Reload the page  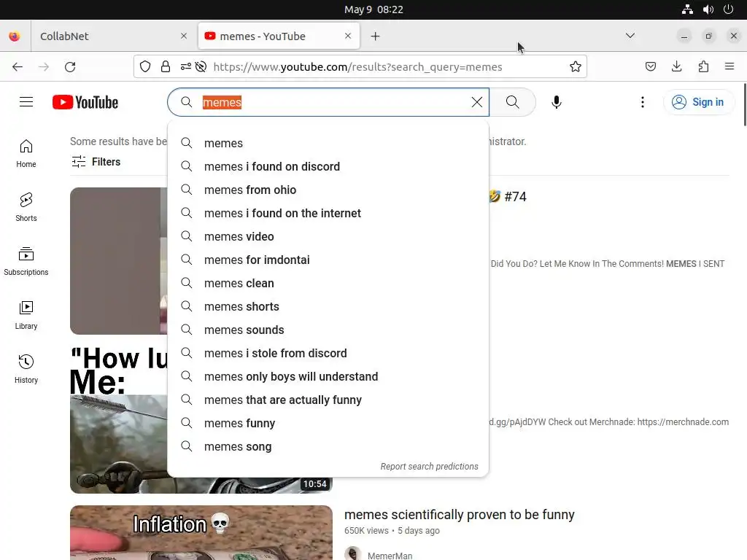[70, 66]
